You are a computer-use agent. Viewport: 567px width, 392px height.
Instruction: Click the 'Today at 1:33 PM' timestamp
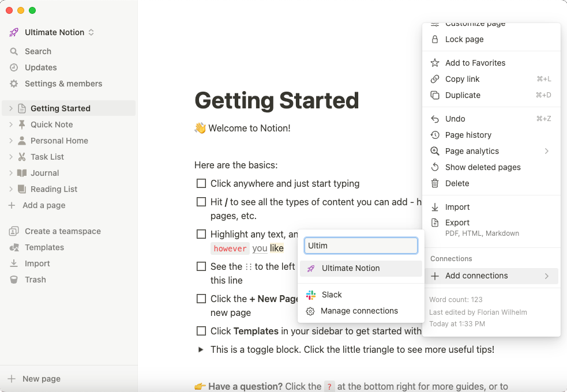(x=457, y=324)
